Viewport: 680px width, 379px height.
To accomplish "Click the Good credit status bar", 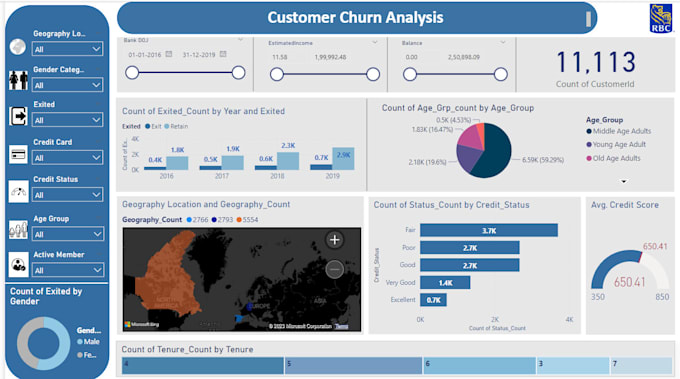I will 470,265.
